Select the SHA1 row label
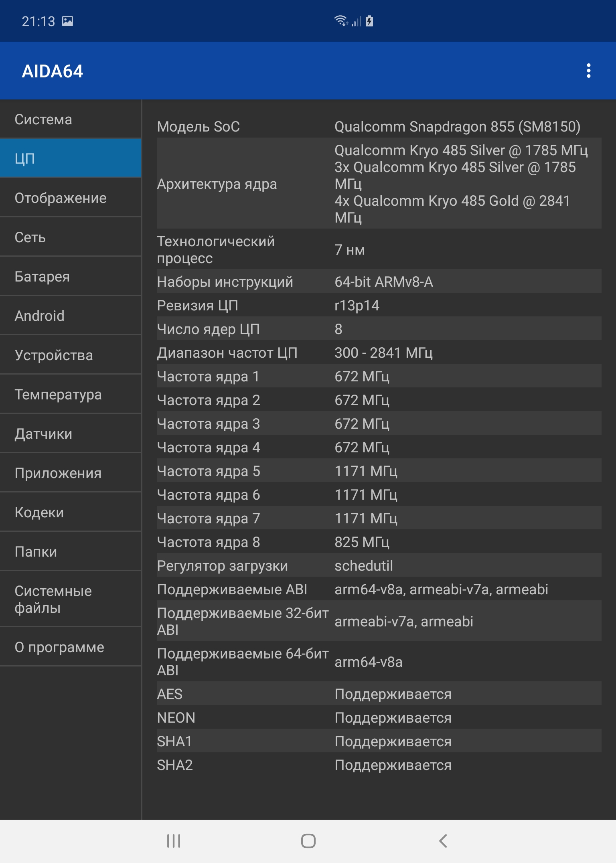616x863 pixels. (x=174, y=741)
